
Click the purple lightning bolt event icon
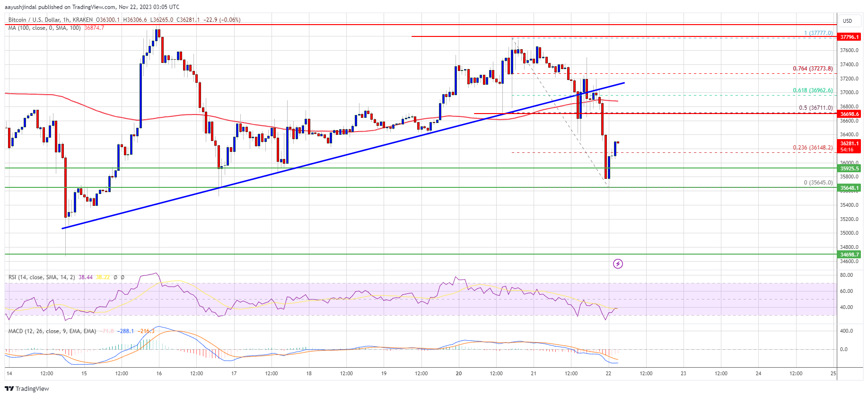pos(618,264)
